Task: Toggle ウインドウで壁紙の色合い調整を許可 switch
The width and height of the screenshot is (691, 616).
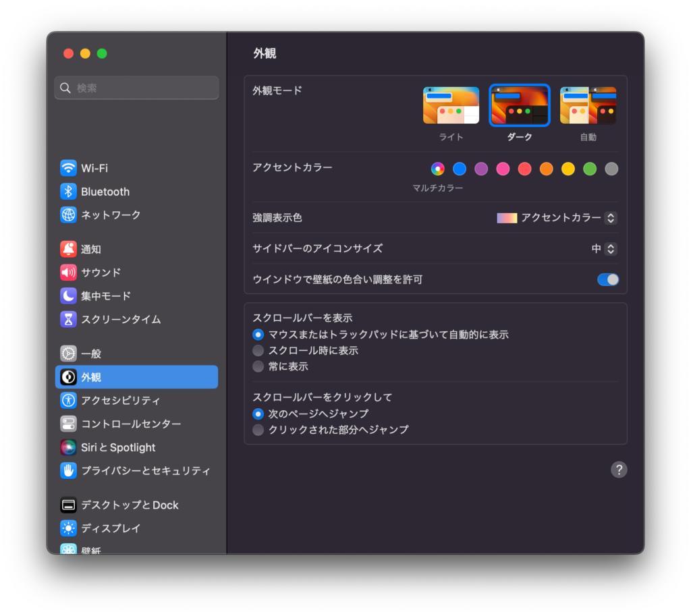Action: point(608,279)
